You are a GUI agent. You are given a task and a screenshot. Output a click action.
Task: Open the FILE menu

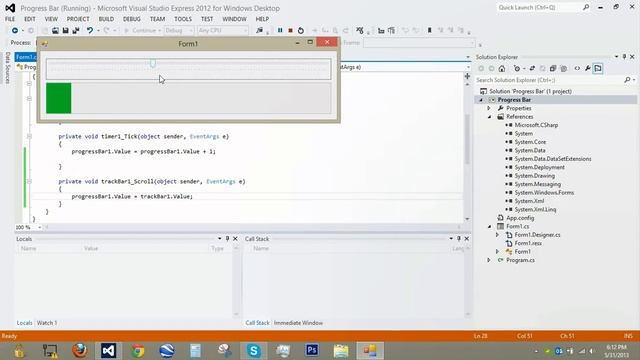(x=10, y=19)
